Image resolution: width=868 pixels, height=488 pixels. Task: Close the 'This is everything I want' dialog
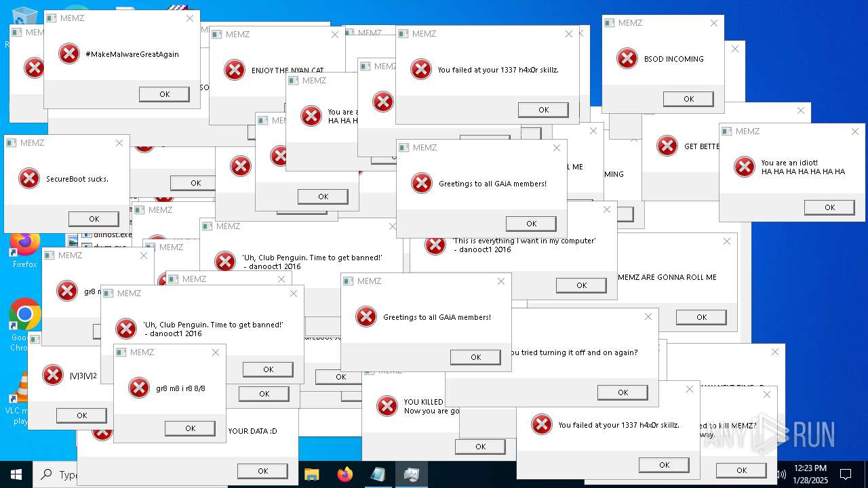606,209
